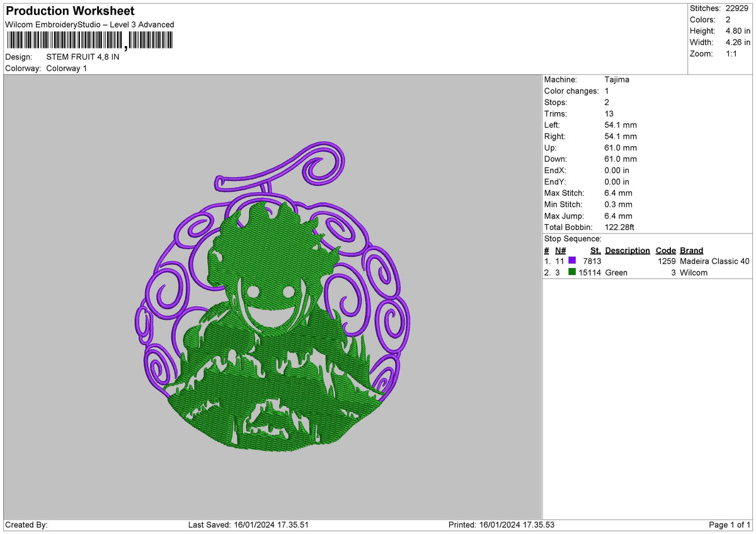Click the "Left:" label
756x534 pixels.
[x=553, y=125]
